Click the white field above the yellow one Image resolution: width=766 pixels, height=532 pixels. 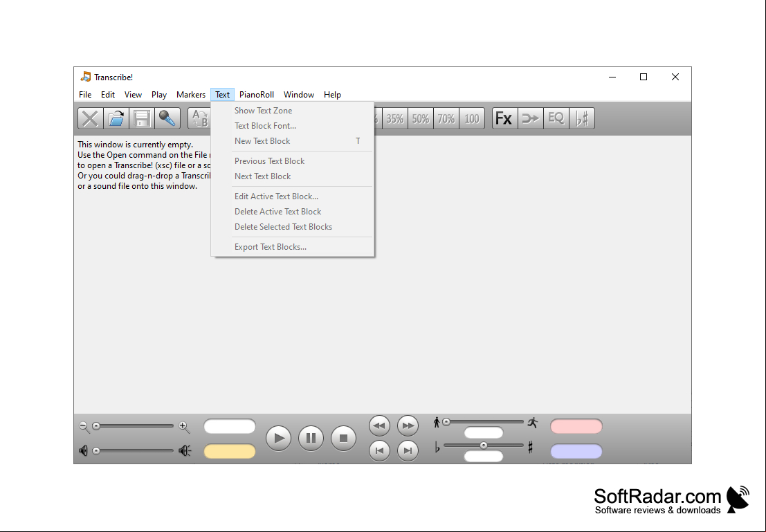230,426
